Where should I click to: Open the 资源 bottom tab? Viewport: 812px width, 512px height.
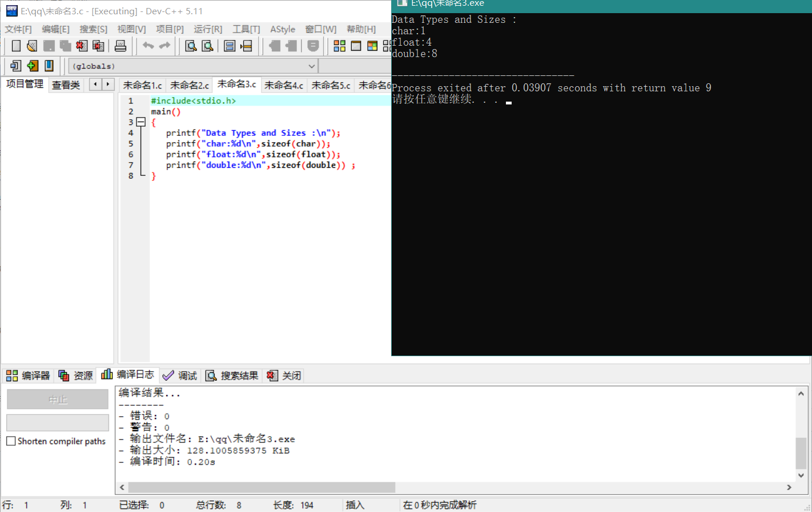[x=75, y=376]
